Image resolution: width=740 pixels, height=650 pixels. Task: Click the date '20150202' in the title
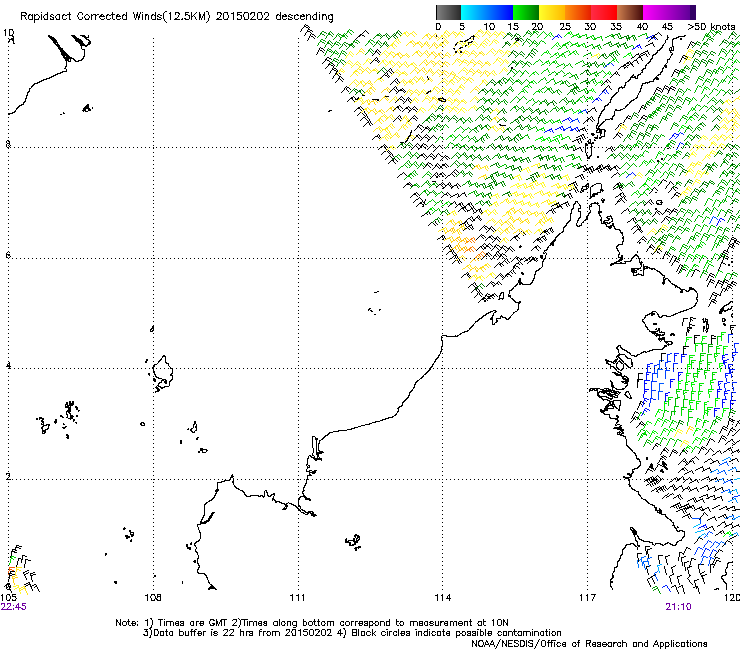243,17
